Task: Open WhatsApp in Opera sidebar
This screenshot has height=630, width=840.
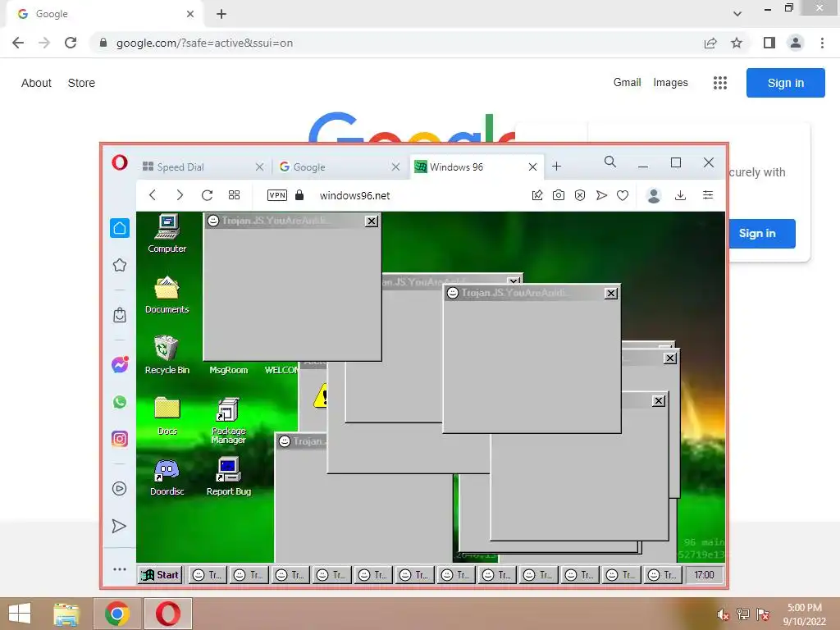Action: [120, 402]
